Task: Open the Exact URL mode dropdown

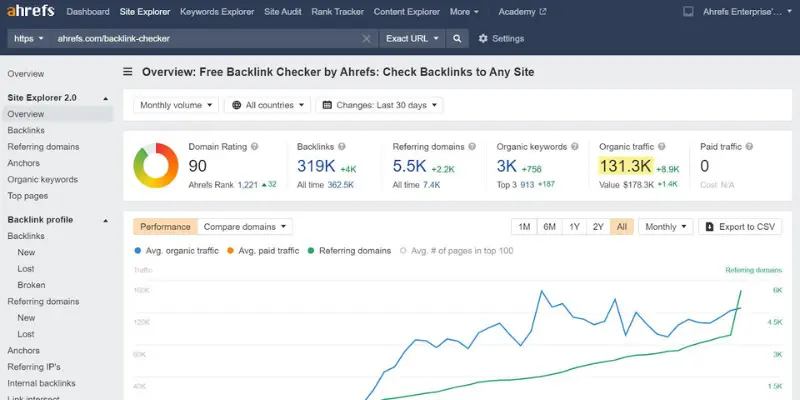Action: pyautogui.click(x=412, y=39)
